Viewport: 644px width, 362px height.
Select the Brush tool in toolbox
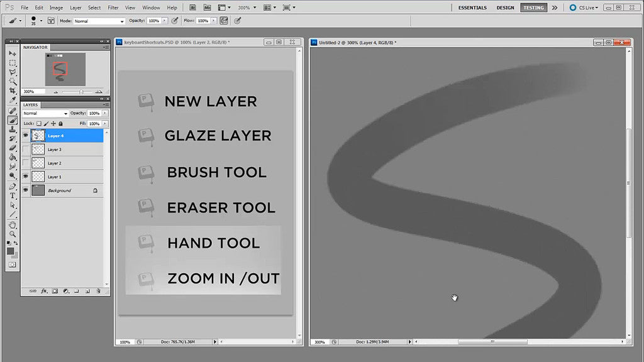point(13,120)
